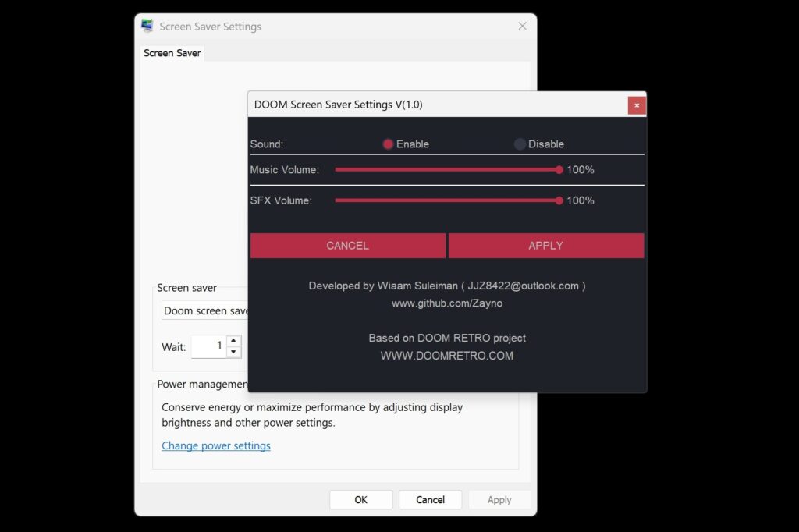Viewport: 799px width, 532px height.
Task: Visit WWW.DOOMRETRO.COM
Action: (447, 355)
